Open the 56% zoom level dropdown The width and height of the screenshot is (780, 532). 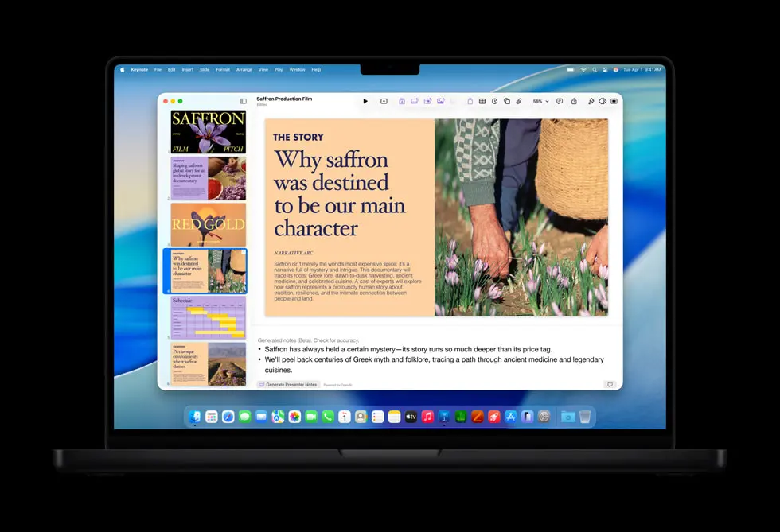tap(540, 101)
